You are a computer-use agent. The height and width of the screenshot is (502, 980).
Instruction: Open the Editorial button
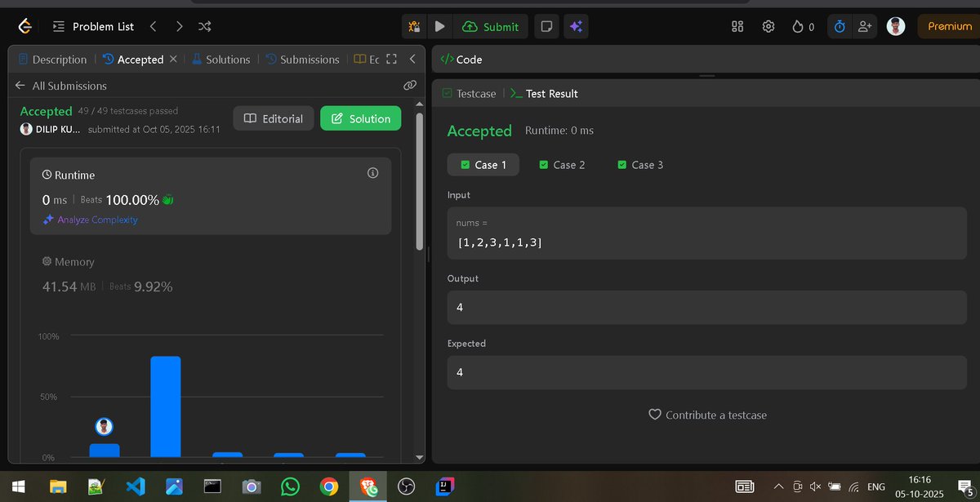[x=274, y=118]
